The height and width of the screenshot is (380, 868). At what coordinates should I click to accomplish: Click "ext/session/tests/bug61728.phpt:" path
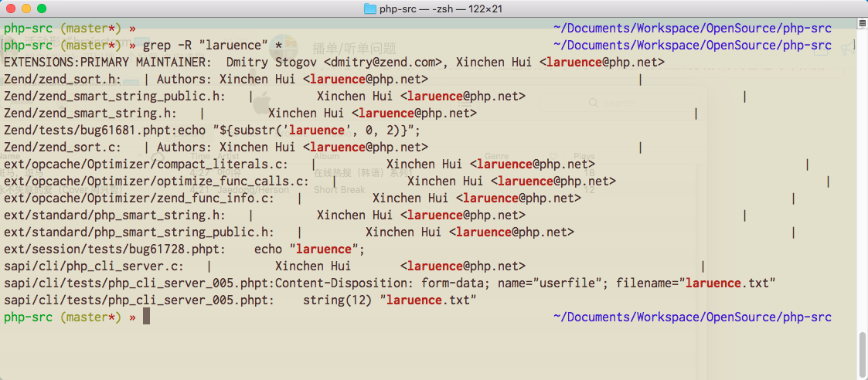point(115,249)
